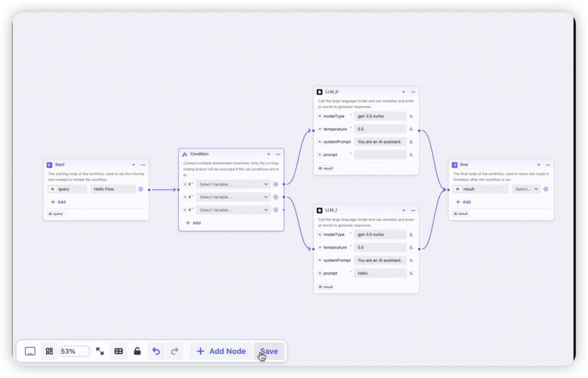Open the LLM_0 more-options menu
This screenshot has width=588, height=378.
tap(413, 92)
